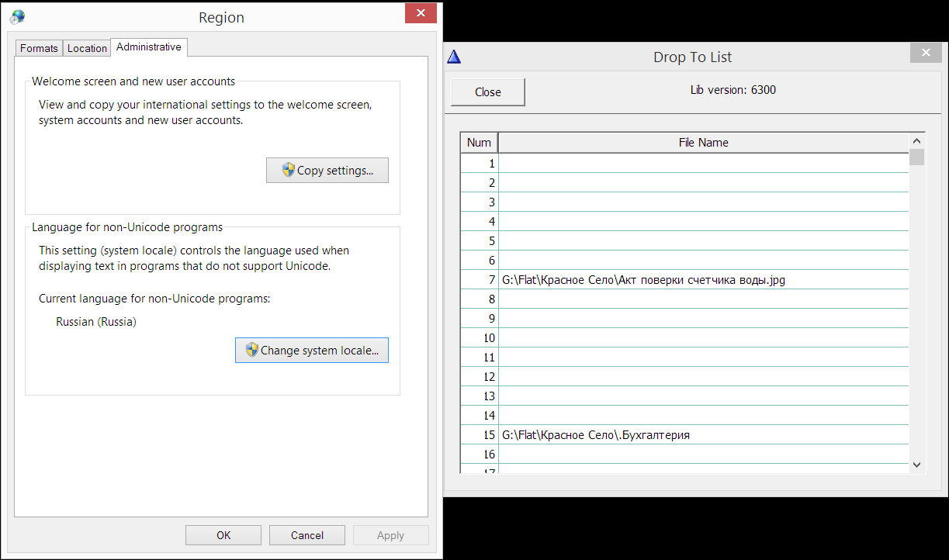Select row 7 with the jpg file path
The width and height of the screenshot is (949, 560).
(x=643, y=280)
